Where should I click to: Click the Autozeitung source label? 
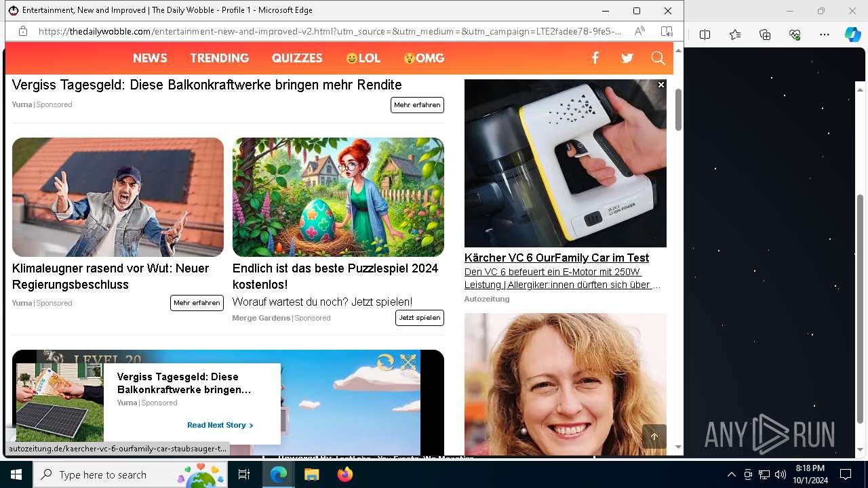point(487,299)
